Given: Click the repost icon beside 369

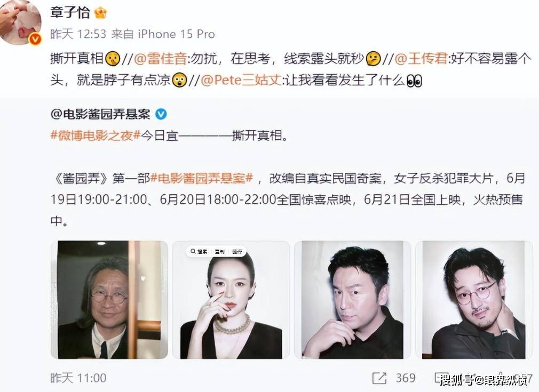Looking at the screenshot, I should point(379,378).
